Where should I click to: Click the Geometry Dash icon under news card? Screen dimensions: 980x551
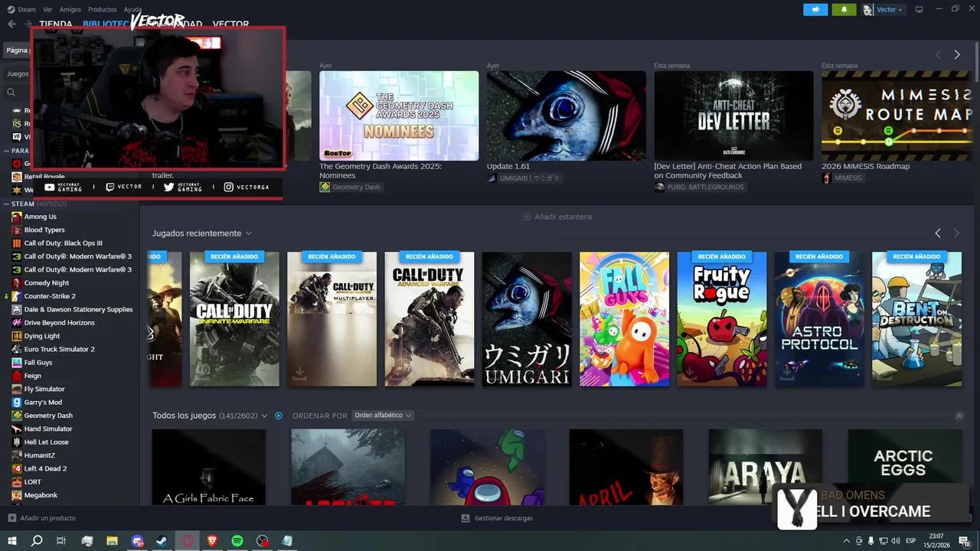pos(325,187)
